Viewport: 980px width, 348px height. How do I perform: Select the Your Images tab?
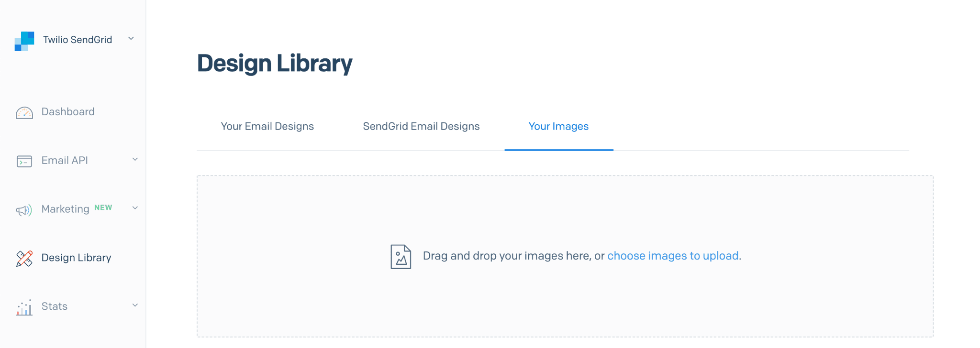558,127
